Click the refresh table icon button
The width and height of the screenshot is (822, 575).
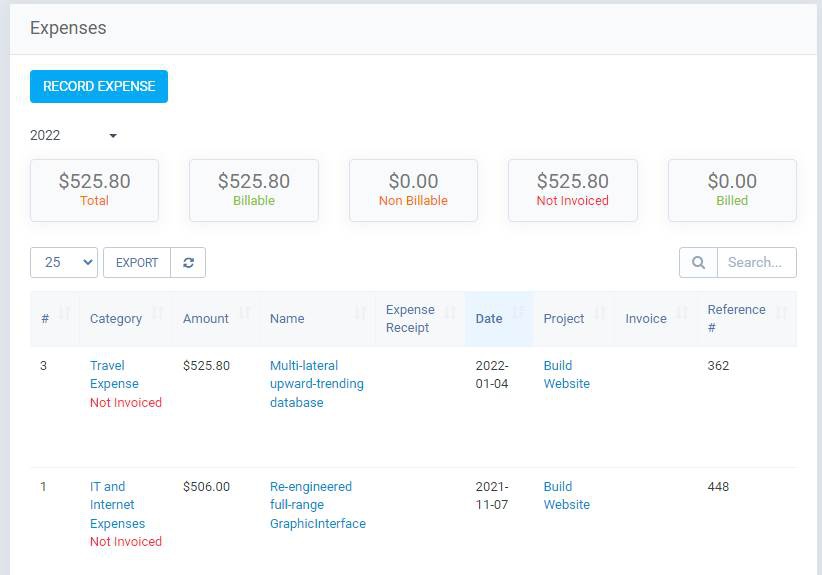(x=188, y=263)
